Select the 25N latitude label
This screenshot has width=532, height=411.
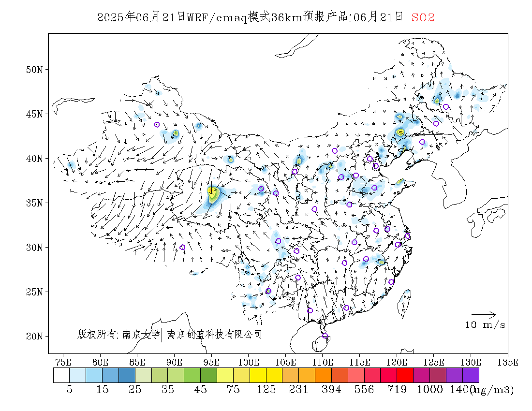pyautogui.click(x=35, y=292)
